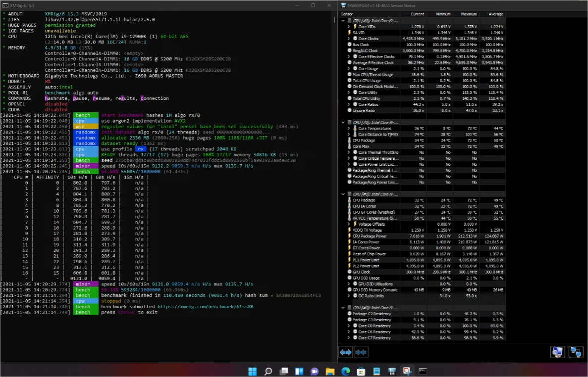Viewport: 588px width, 377px height.
Task: Click the Package C3 Residency label
Action: point(372,320)
